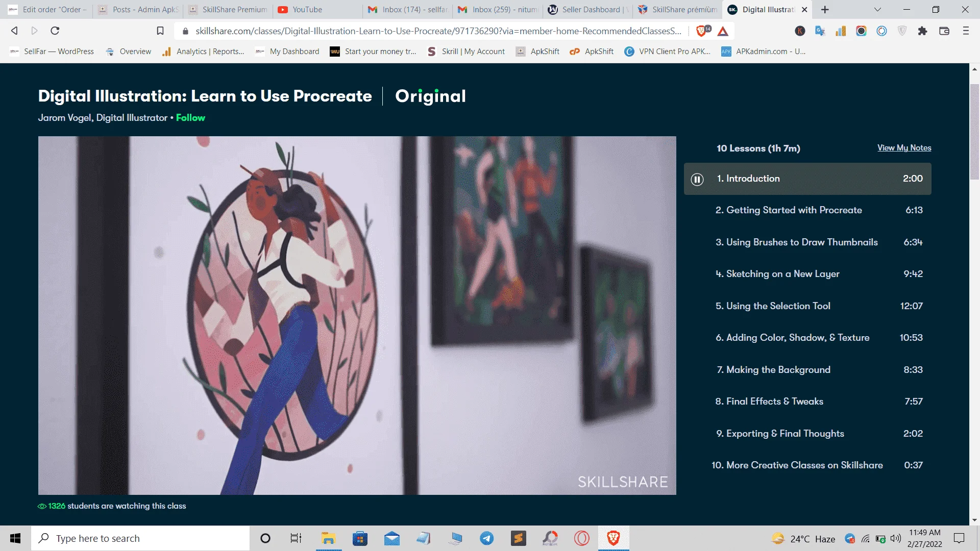980x551 pixels.
Task: Go back to the previous page
Action: click(x=14, y=31)
